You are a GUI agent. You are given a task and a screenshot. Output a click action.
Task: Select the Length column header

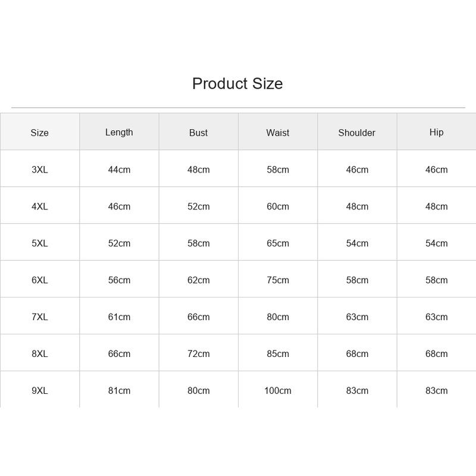click(x=119, y=132)
